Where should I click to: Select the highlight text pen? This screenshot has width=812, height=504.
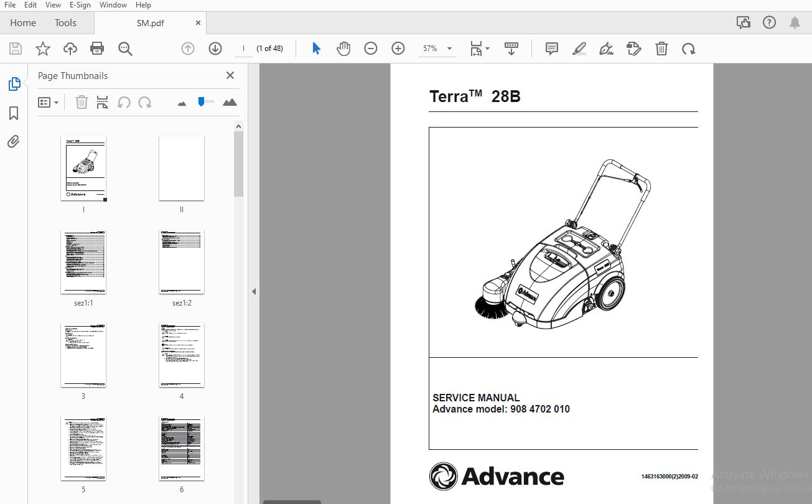pos(579,49)
